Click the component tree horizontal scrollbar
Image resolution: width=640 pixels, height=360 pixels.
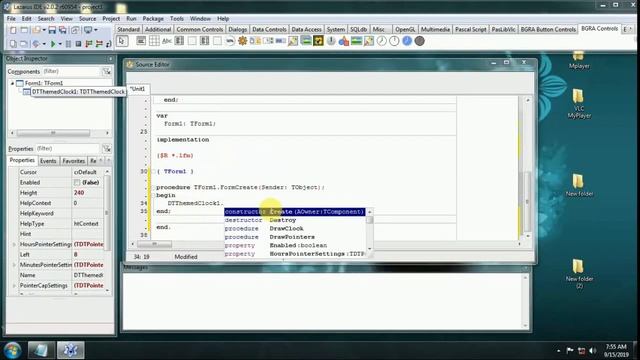tap(59, 133)
